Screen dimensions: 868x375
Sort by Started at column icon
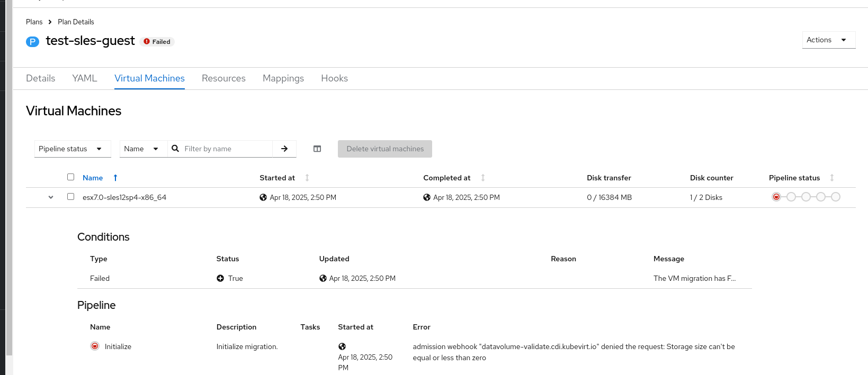pyautogui.click(x=307, y=178)
